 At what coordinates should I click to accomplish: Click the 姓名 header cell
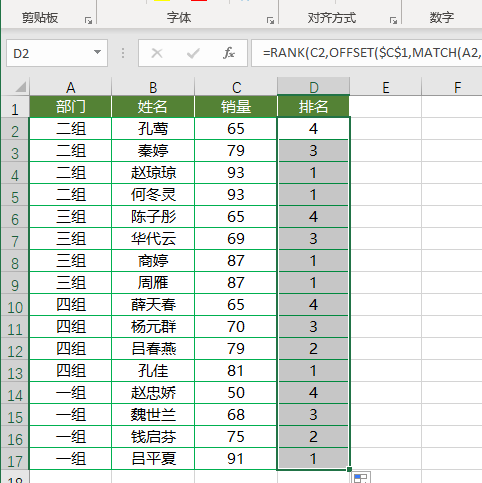coord(153,107)
